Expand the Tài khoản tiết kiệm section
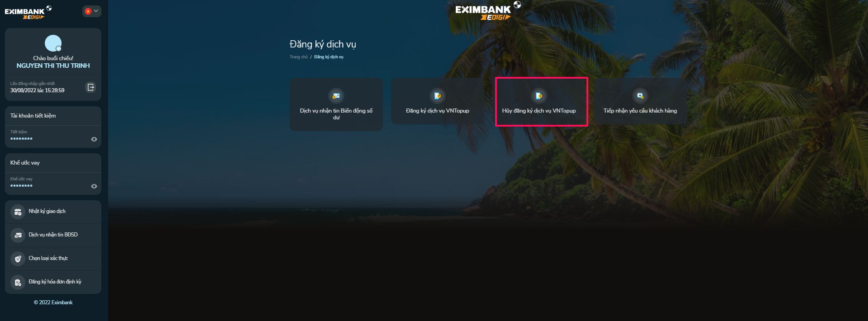The image size is (868, 321). point(53,116)
